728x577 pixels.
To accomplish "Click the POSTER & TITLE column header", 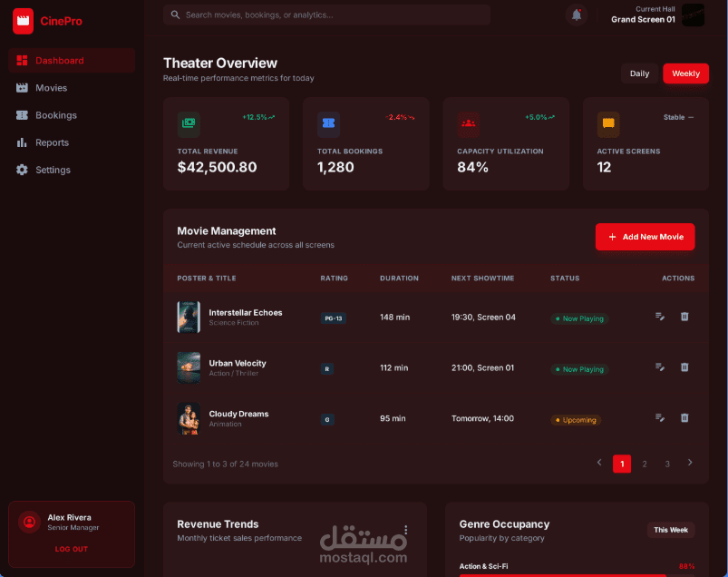I will click(207, 279).
